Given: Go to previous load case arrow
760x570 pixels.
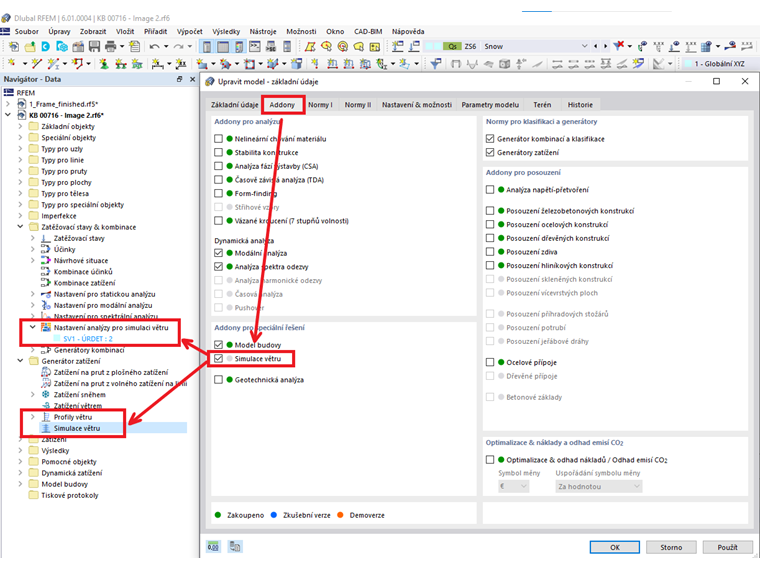Looking at the screenshot, I should (596, 46).
